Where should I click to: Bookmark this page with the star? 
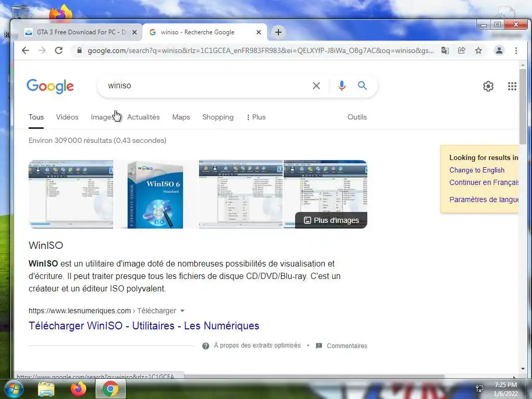point(478,50)
